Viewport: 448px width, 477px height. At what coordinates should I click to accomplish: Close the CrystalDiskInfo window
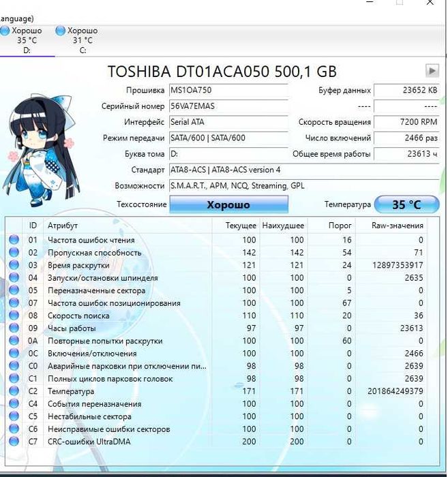[x=430, y=3]
